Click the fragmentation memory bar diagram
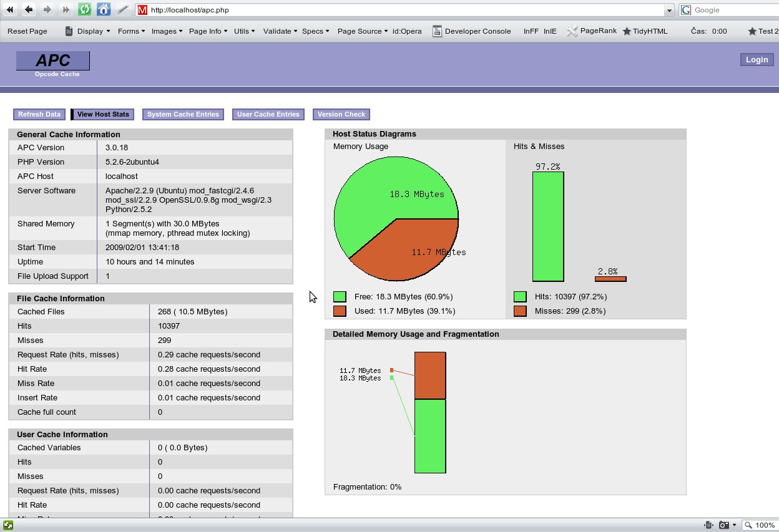This screenshot has height=532, width=779. (430, 412)
